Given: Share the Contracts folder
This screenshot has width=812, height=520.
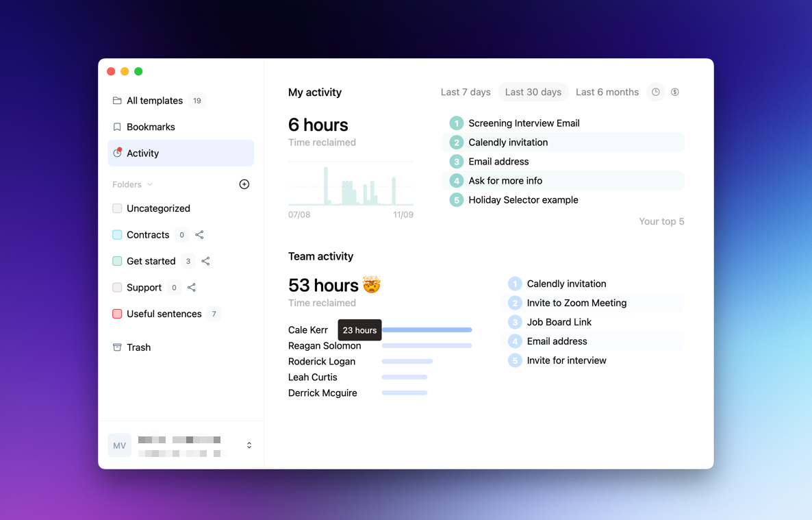Looking at the screenshot, I should (199, 234).
